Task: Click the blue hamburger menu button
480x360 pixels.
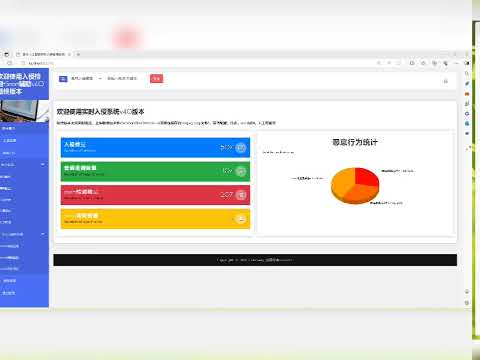Action: click(x=63, y=79)
